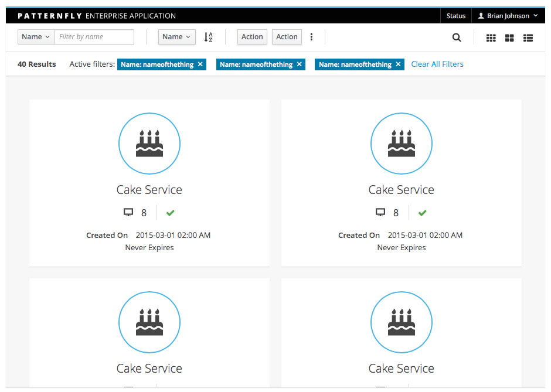Switch to list view

click(528, 38)
